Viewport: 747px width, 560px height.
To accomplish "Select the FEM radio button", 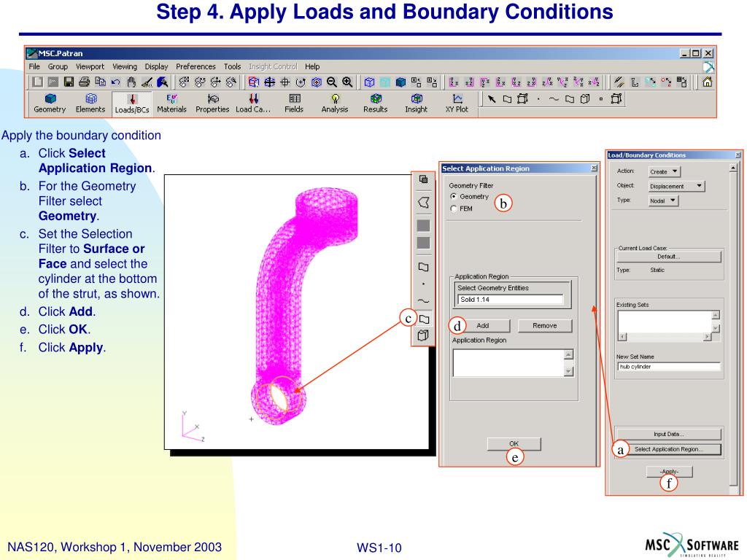I will (454, 209).
